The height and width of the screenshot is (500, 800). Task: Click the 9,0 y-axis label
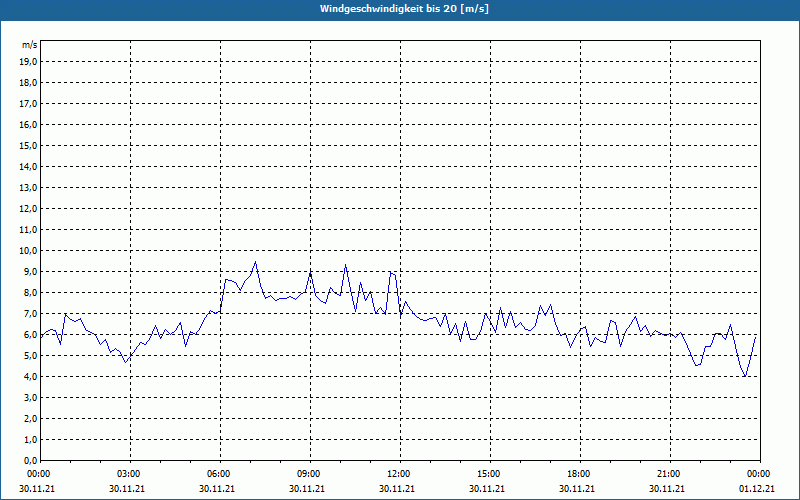tap(30, 271)
